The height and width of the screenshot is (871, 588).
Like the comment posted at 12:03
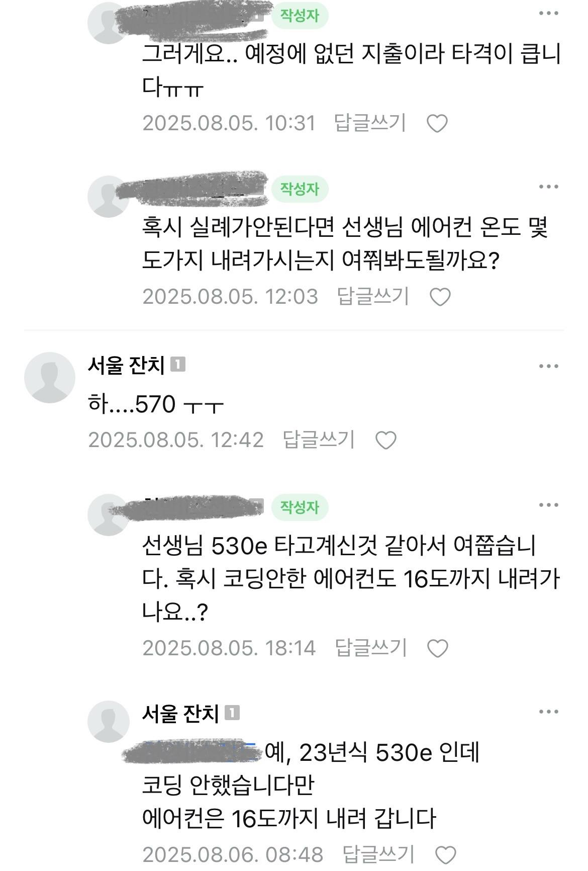click(x=440, y=297)
